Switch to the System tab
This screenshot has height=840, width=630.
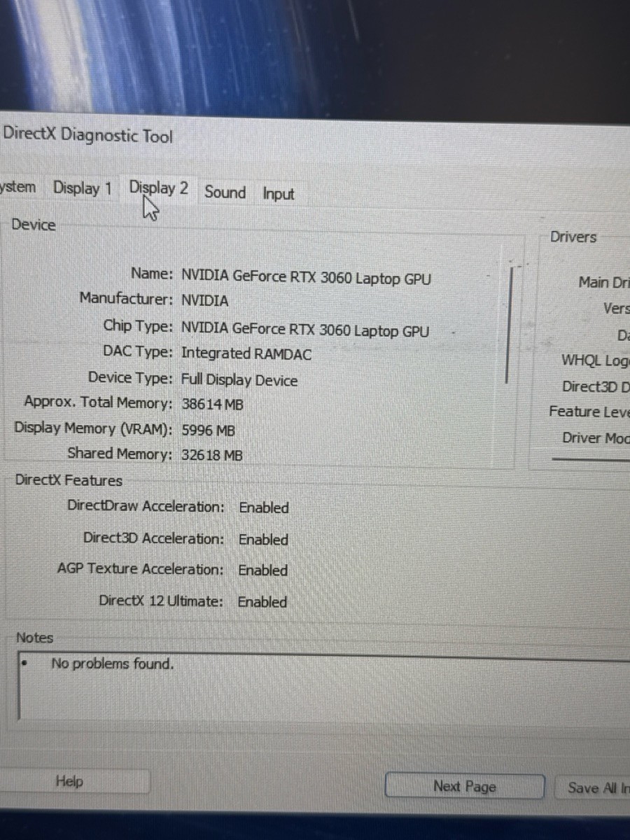click(17, 188)
